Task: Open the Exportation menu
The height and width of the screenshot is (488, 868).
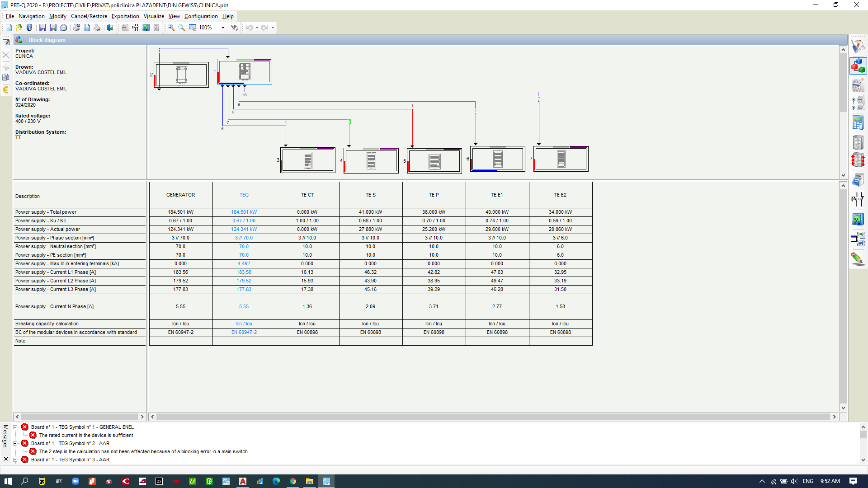Action: click(125, 16)
